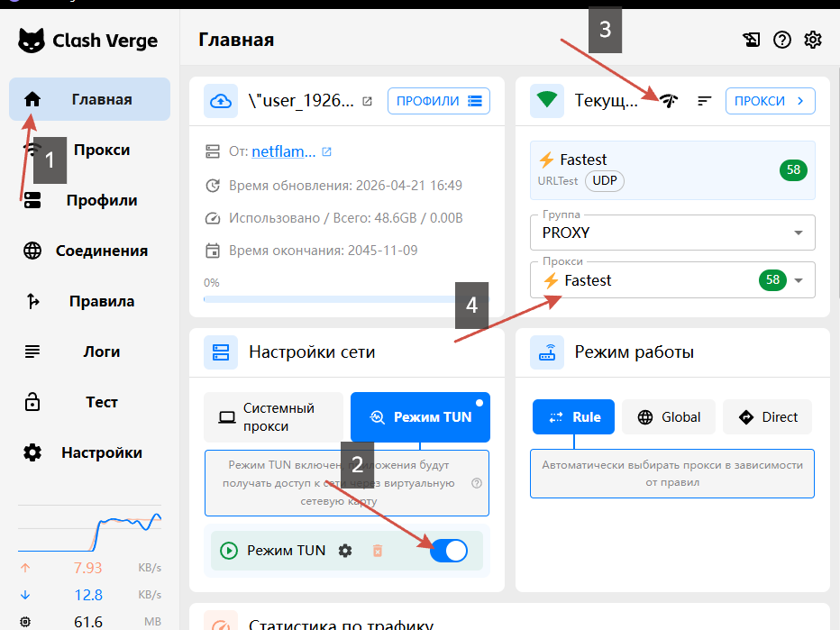This screenshot has width=840, height=630.
Task: Open the help question mark icon
Action: (x=782, y=40)
